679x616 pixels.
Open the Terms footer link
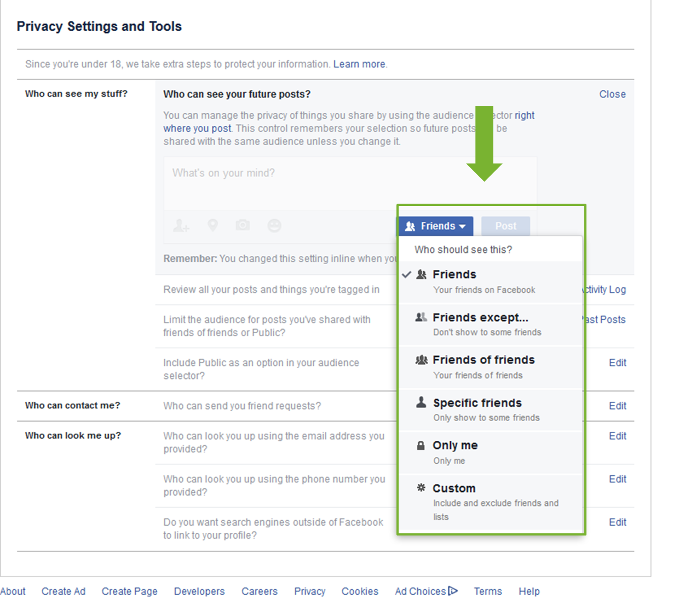click(x=488, y=591)
